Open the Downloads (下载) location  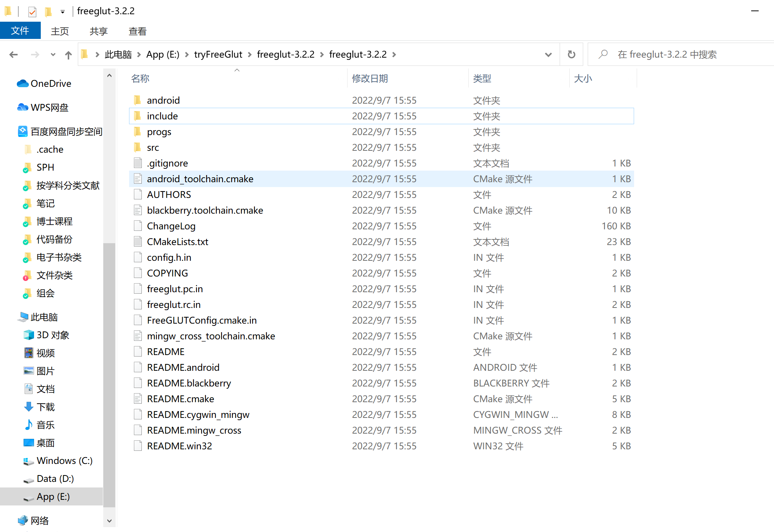click(x=45, y=407)
